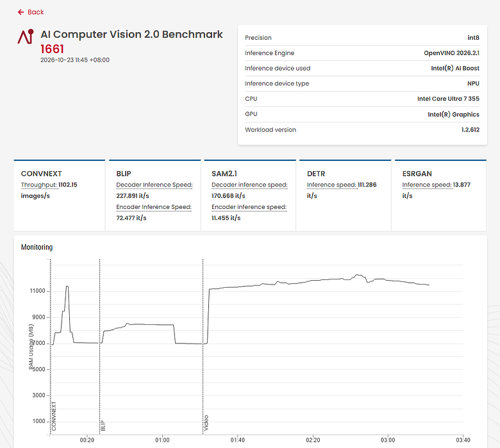Click BLIP Encoder Inference Speed label
Screen dimensions: 500x448
pos(154,207)
